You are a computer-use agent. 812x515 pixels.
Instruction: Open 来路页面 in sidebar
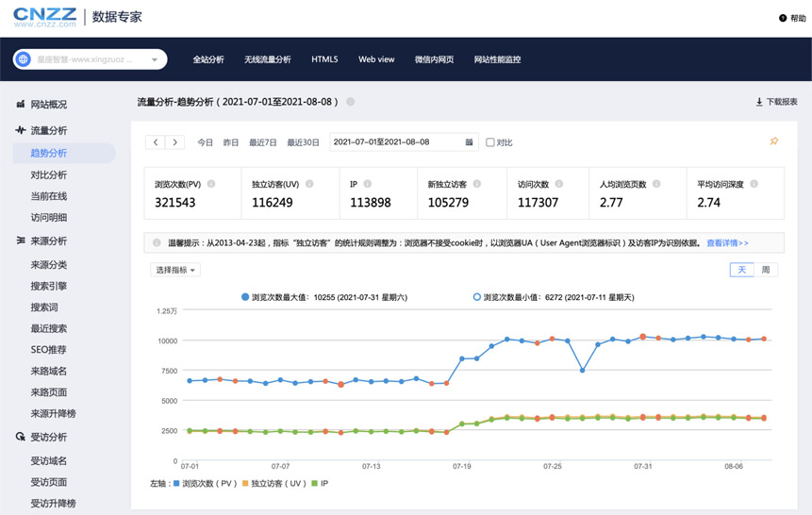49,391
